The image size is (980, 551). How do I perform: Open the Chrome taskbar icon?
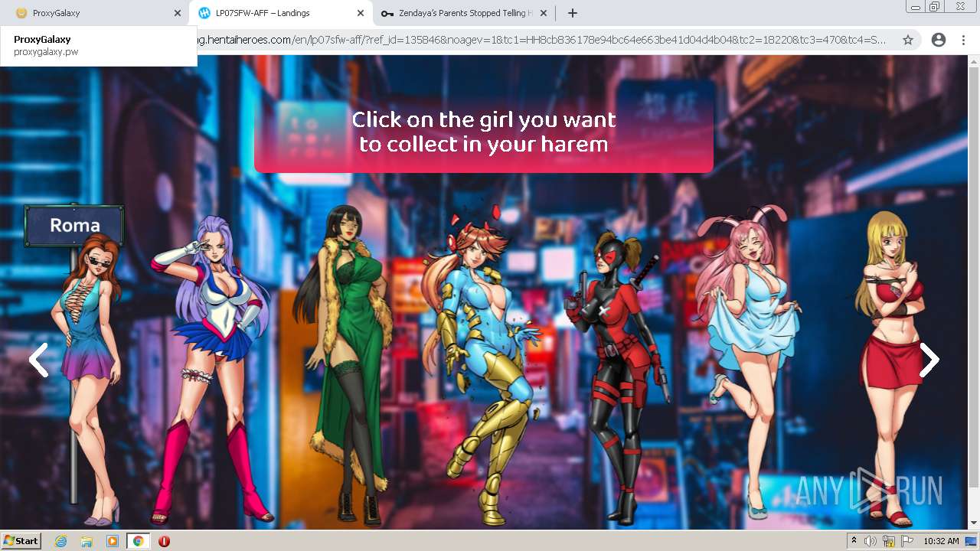click(138, 541)
